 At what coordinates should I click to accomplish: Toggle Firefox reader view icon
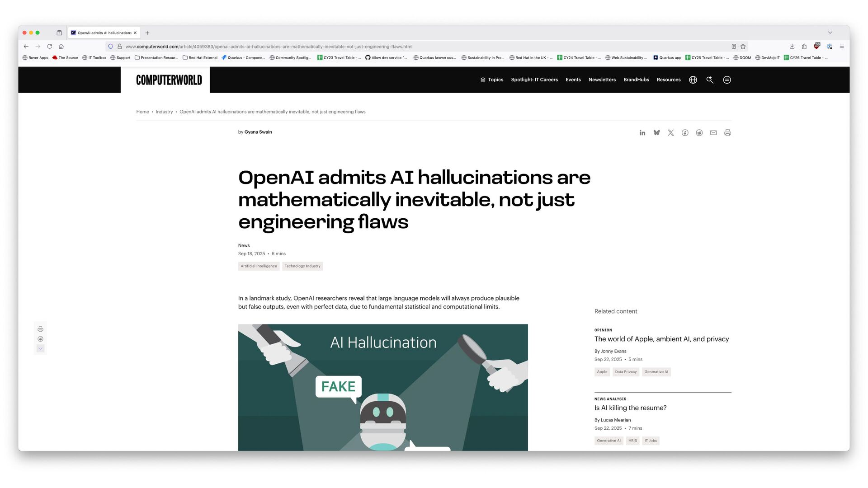[734, 47]
